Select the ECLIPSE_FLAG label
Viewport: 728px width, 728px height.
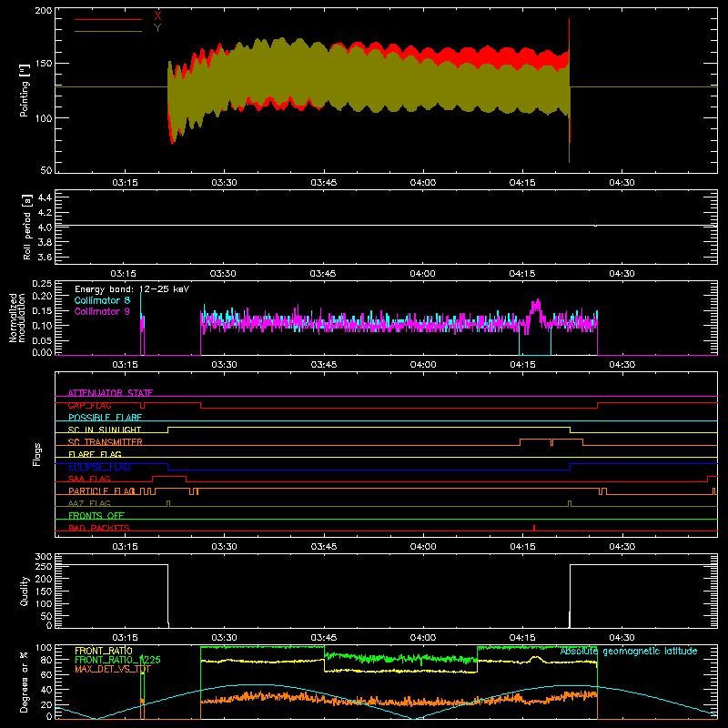pyautogui.click(x=99, y=467)
